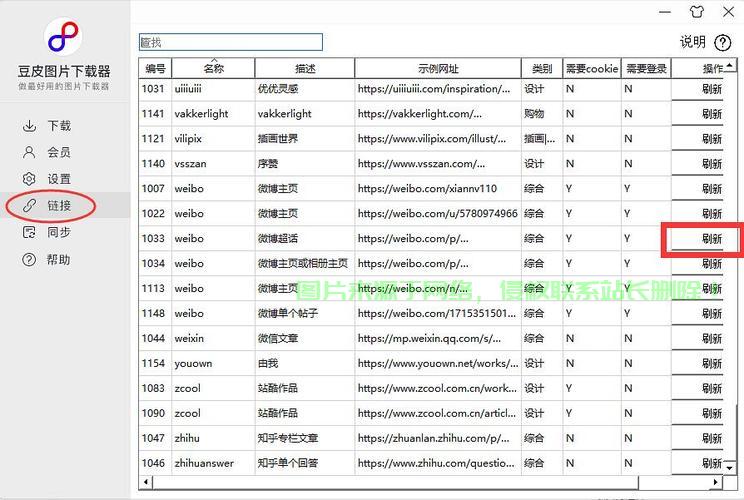The width and height of the screenshot is (744, 500).
Task: Click 刷新 for row 1007 weibo
Action: pos(712,189)
